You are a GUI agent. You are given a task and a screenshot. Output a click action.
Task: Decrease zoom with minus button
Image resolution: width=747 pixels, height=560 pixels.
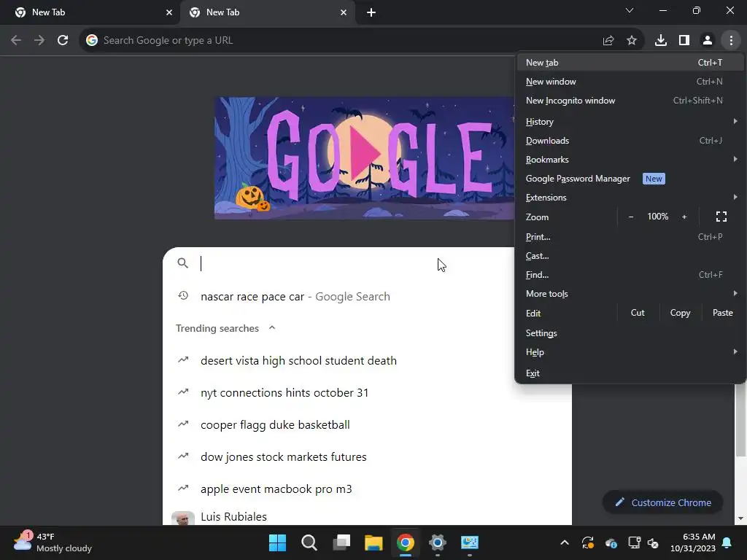pyautogui.click(x=631, y=217)
